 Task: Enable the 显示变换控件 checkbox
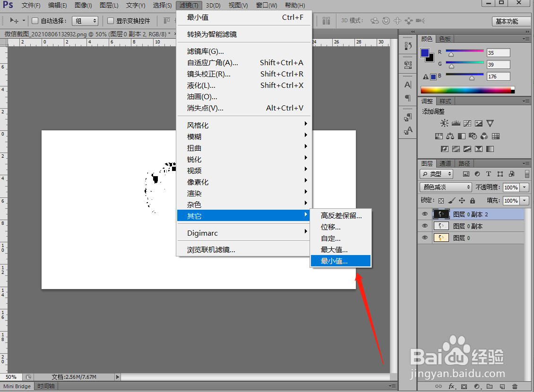(110, 21)
